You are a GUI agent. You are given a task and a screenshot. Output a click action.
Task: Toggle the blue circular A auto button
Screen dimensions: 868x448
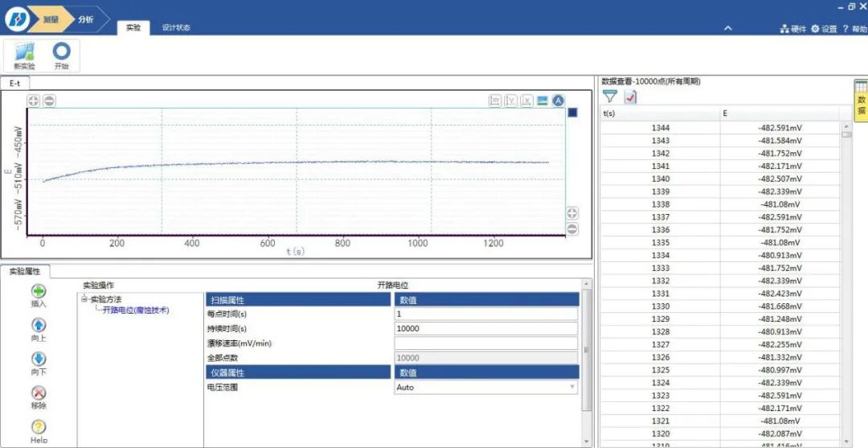(559, 101)
